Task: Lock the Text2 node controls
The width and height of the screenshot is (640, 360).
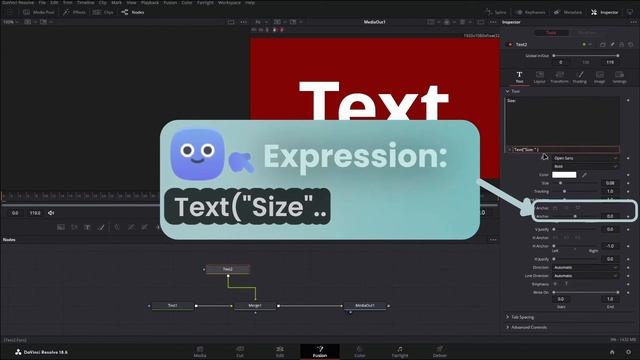Action: coord(621,44)
